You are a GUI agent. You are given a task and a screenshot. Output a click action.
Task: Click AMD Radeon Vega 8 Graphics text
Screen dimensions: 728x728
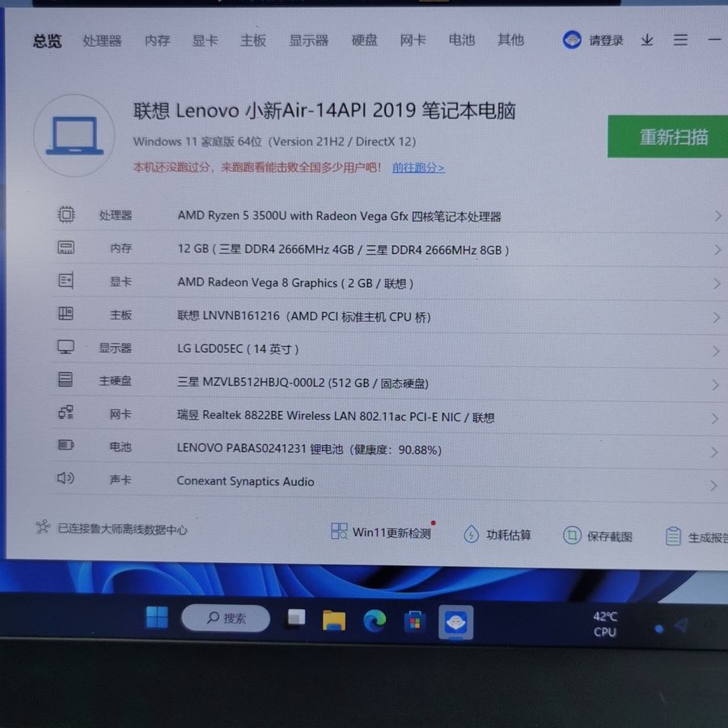(x=295, y=283)
